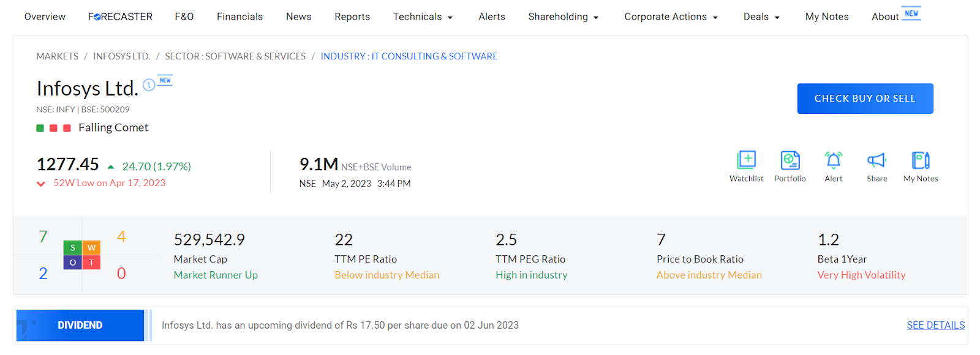This screenshot has height=355, width=980.
Task: Click TTM PEG Ratio label
Action: pyautogui.click(x=530, y=260)
